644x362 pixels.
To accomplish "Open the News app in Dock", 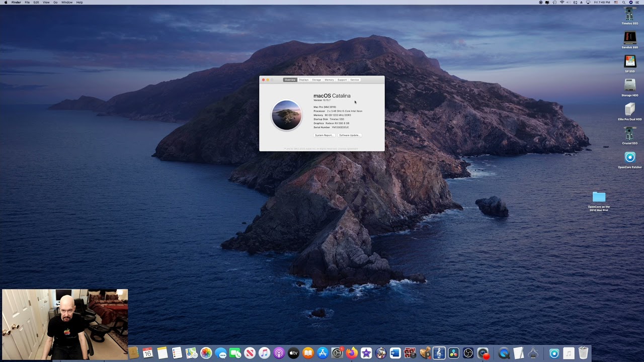I will click(250, 353).
